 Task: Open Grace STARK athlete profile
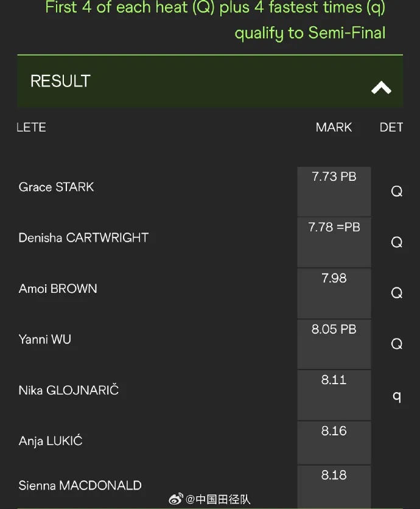point(57,187)
